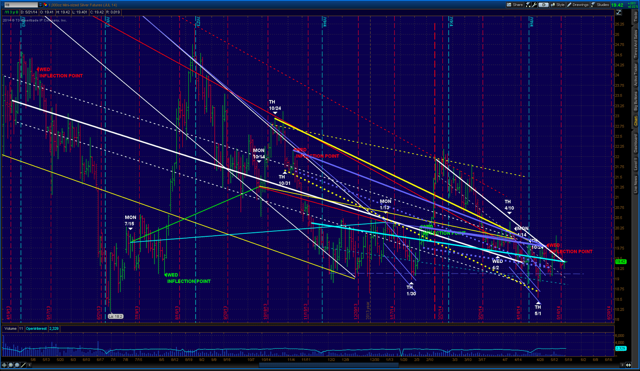Open the time frame selector button
Viewport: 640px width, 371px height.
[x=543, y=5]
